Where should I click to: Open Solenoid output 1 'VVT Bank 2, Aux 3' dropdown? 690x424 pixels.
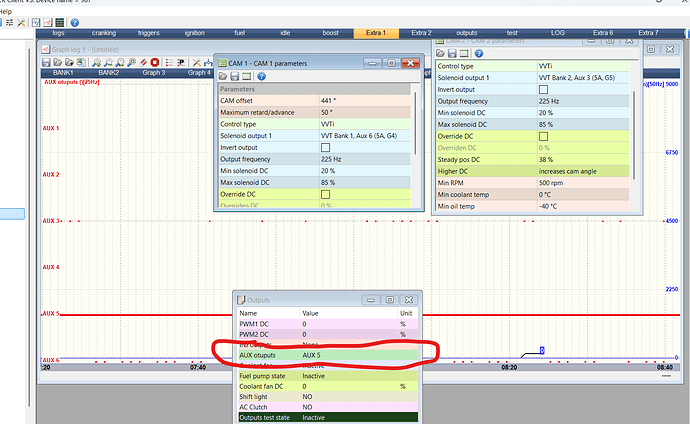tap(584, 77)
